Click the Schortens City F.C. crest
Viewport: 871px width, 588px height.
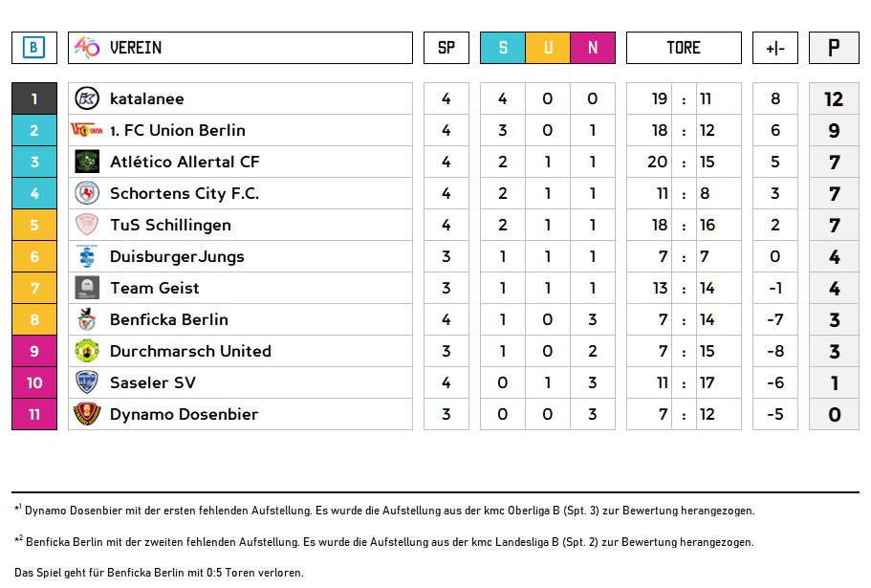pos(87,193)
